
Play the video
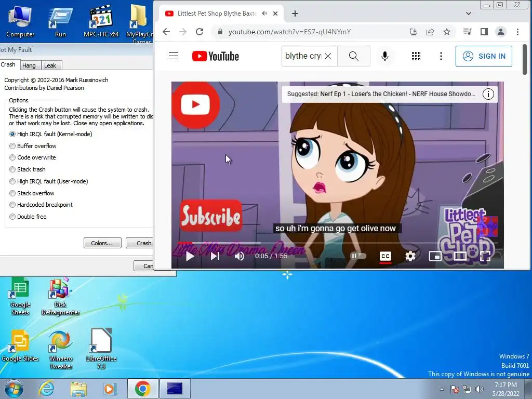(190, 256)
